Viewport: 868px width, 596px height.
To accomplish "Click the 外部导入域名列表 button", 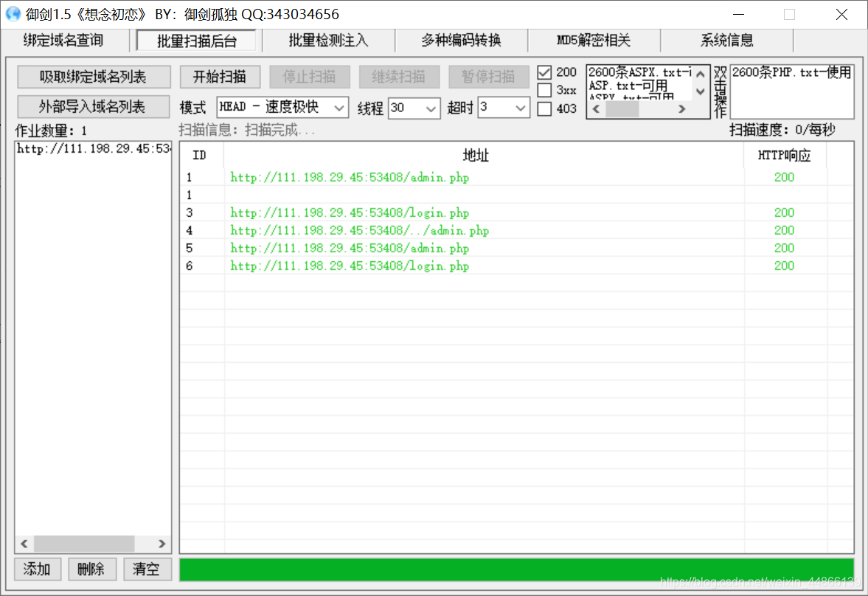I will 94,106.
